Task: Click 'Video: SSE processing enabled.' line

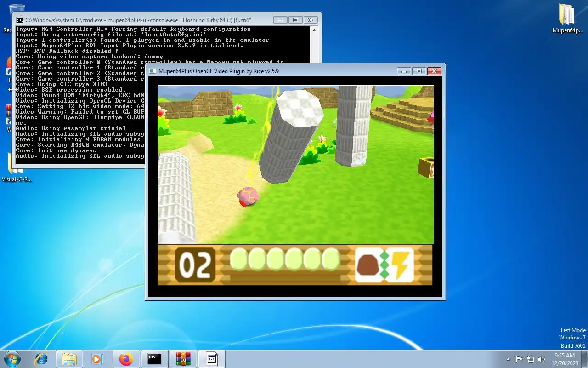Action: click(71, 90)
